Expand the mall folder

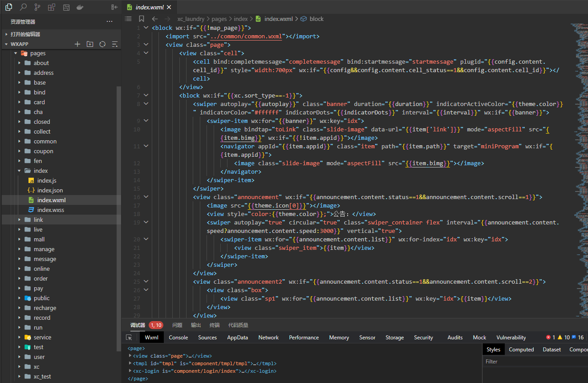pos(39,240)
